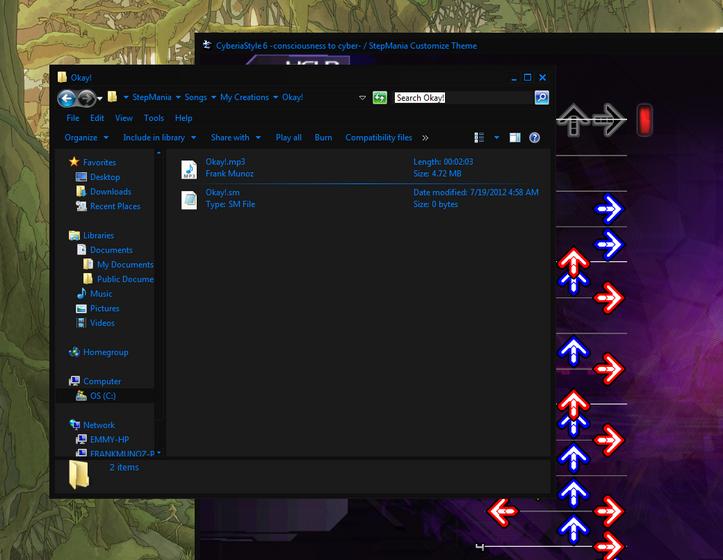The height and width of the screenshot is (560, 723).
Task: Open the Edit menu
Action: point(97,118)
